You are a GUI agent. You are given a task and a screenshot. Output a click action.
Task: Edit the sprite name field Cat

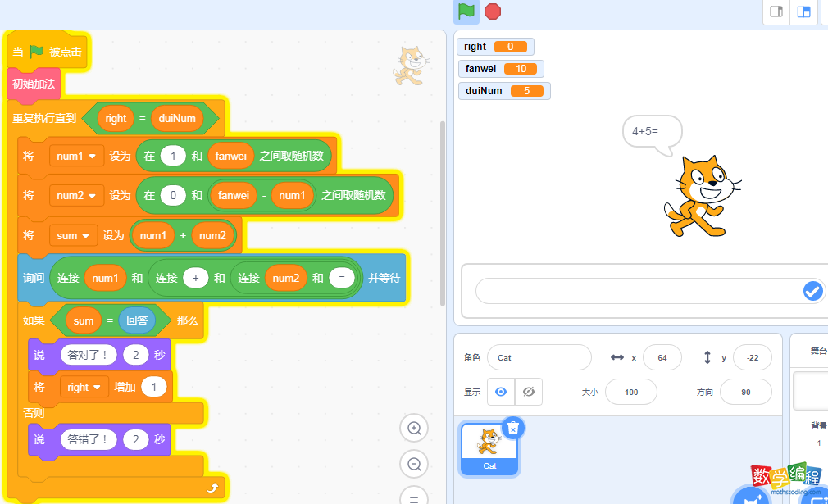click(539, 358)
